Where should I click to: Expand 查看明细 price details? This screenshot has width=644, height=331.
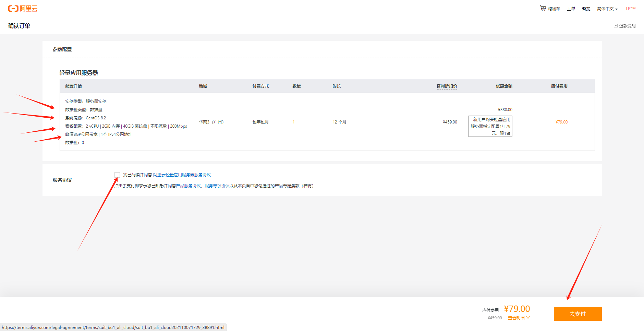(519, 318)
